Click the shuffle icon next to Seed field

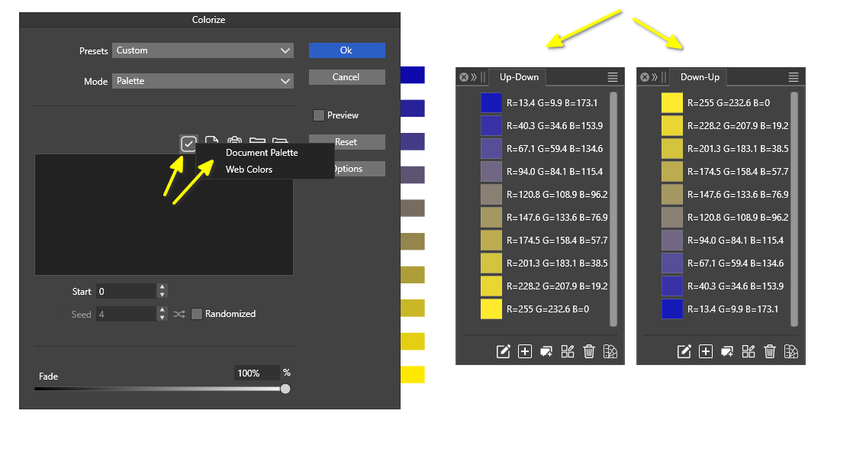coord(178,314)
